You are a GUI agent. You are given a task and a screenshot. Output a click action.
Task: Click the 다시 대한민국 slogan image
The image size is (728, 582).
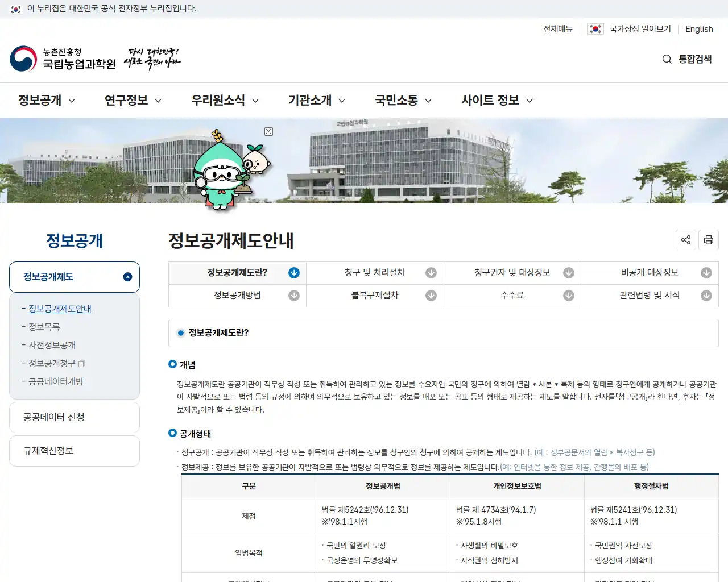tap(152, 59)
